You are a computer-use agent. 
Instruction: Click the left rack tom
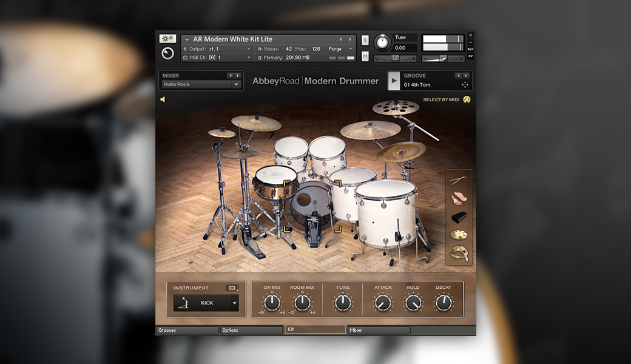tap(291, 152)
